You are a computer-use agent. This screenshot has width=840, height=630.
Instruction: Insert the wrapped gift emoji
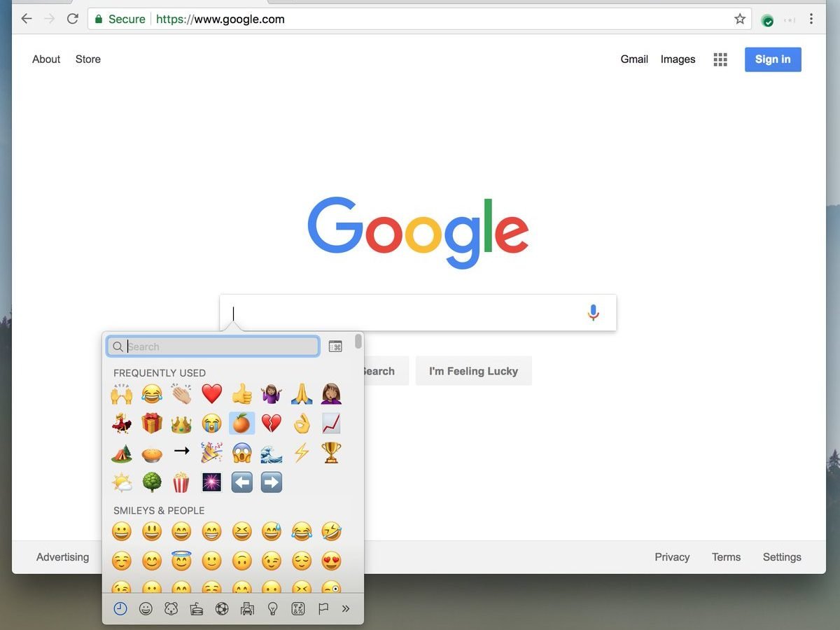[152, 423]
